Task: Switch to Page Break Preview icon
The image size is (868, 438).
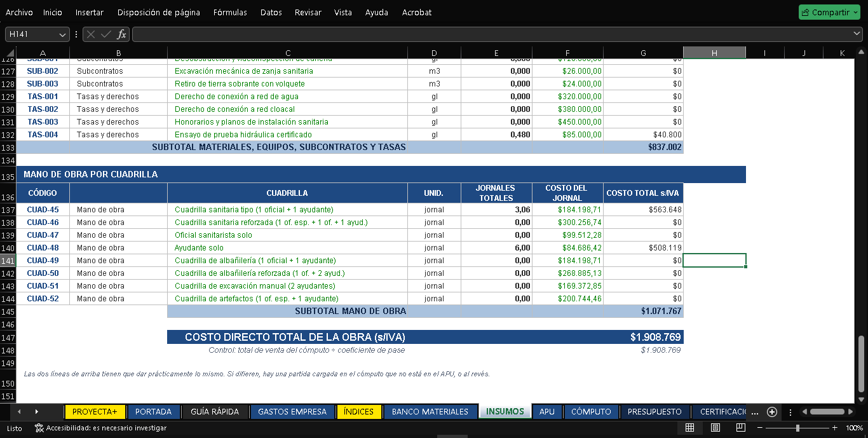Action: pos(740,428)
